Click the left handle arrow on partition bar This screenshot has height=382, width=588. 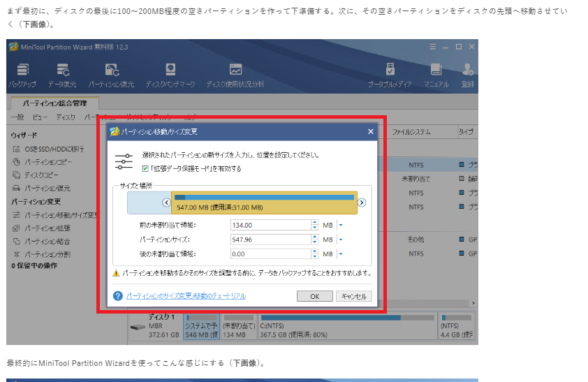(166, 203)
